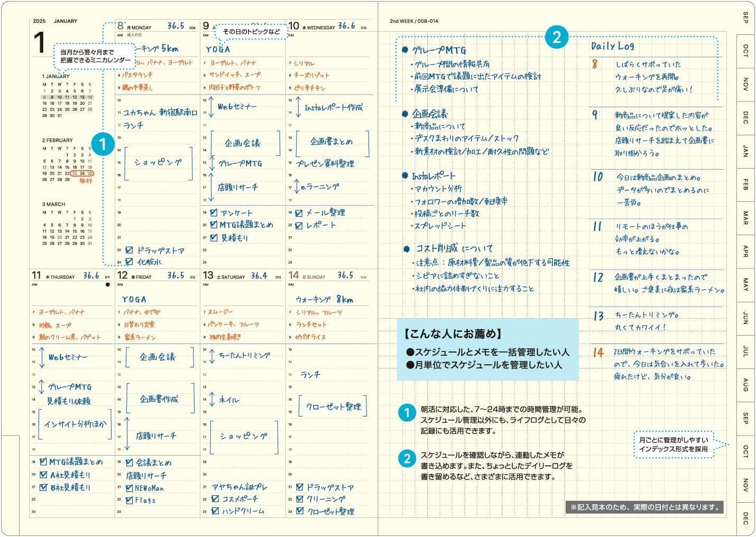The image size is (756, 537).
Task: Click the スムージー meal entry
Action: [x=221, y=313]
